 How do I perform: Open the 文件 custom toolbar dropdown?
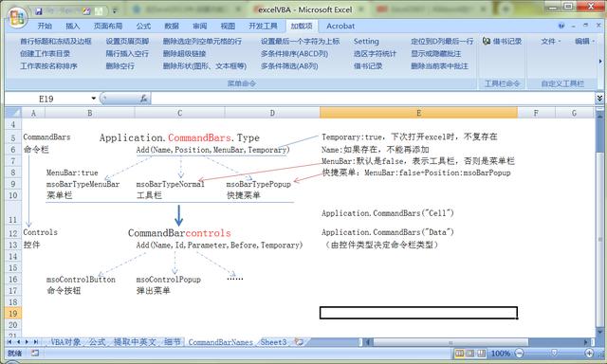[x=550, y=41]
